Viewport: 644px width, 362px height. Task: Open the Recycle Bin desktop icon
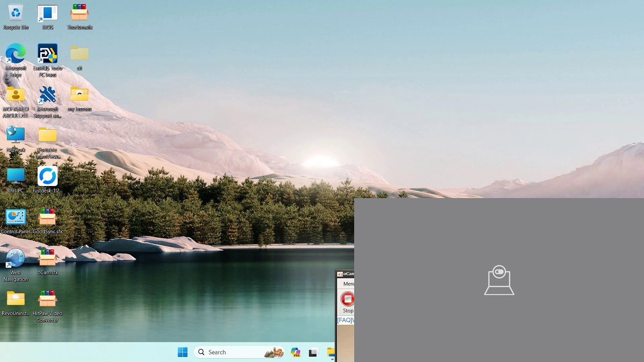16,17
